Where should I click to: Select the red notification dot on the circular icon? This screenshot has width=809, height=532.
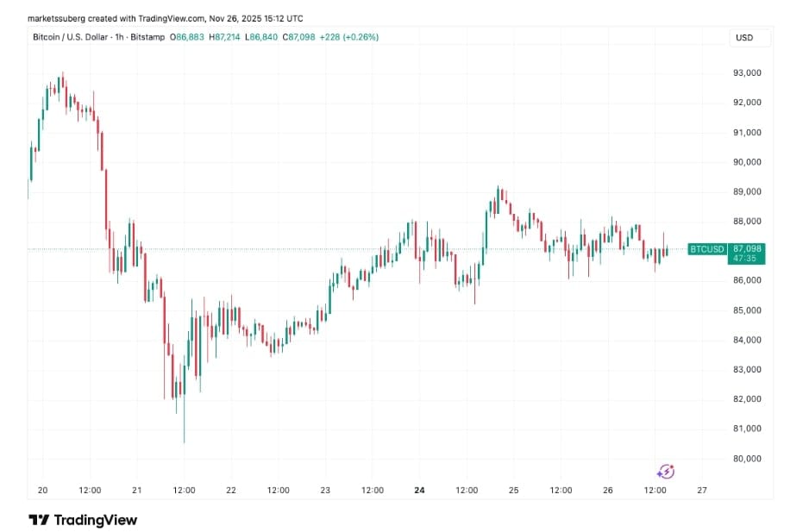pos(672,466)
